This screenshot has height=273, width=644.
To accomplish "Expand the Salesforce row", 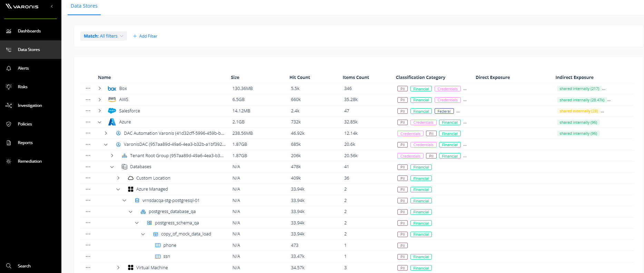I will tap(100, 111).
